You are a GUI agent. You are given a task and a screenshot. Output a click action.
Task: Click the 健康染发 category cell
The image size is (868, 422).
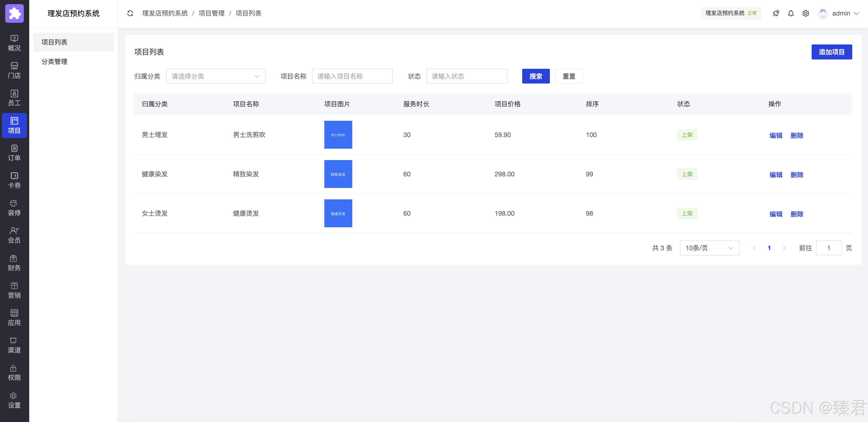pos(155,174)
